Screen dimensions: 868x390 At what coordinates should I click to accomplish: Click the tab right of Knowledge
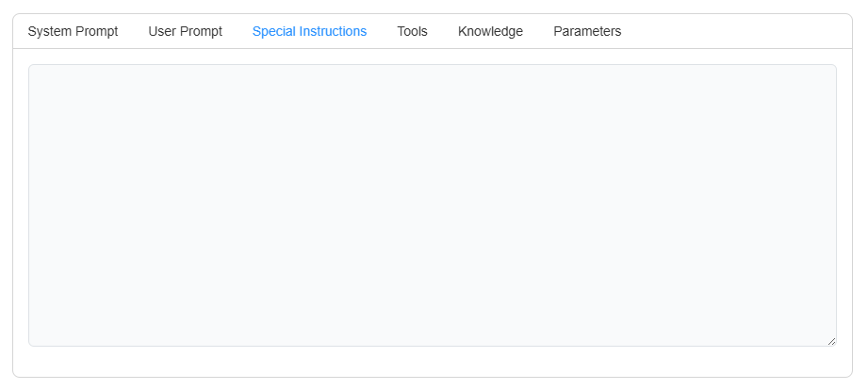click(x=587, y=31)
